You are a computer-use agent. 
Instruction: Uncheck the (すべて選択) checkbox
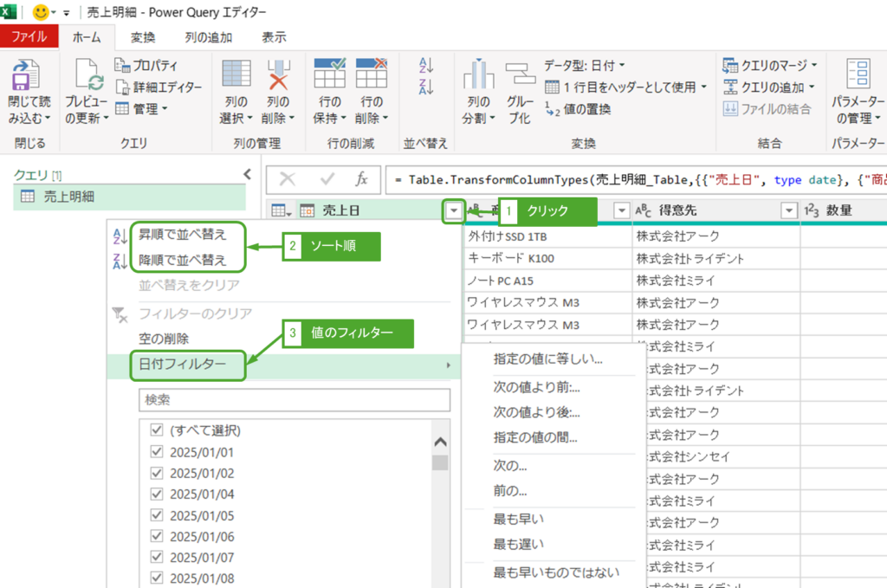[x=157, y=430]
